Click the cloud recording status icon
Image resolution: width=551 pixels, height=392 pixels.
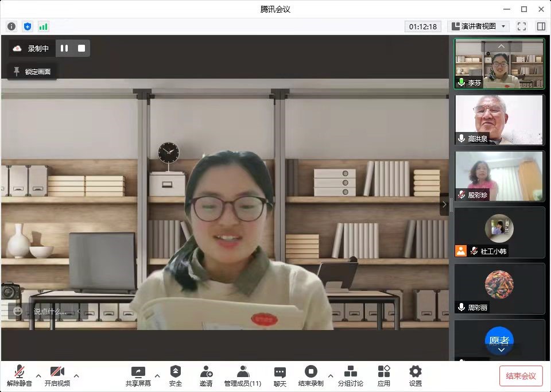17,48
